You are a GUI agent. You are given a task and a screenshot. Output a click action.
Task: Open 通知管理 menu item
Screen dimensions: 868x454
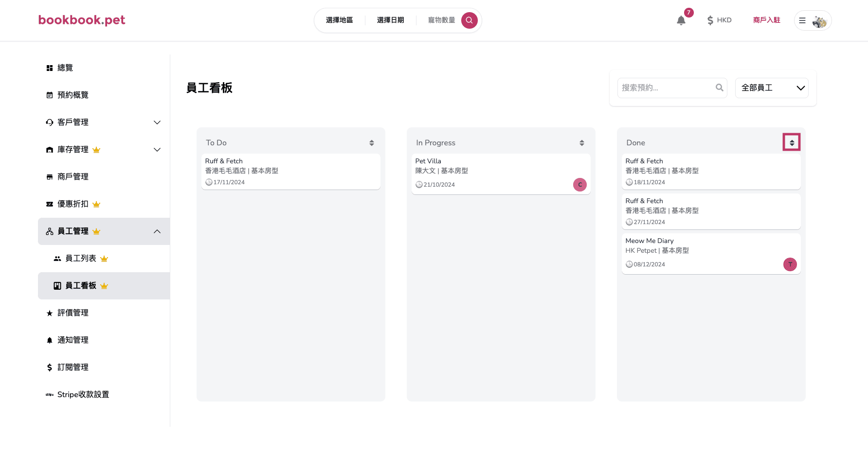point(104,340)
